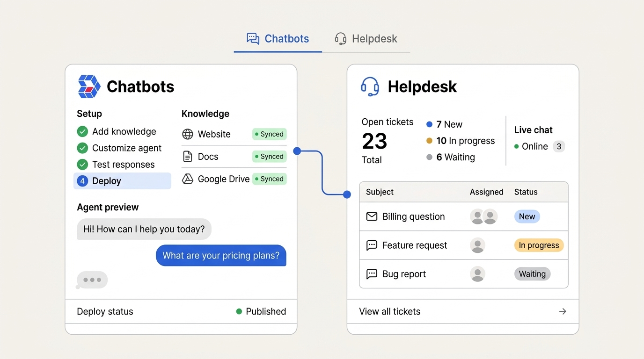Open View all tickets link
This screenshot has width=644, height=359.
pos(390,312)
